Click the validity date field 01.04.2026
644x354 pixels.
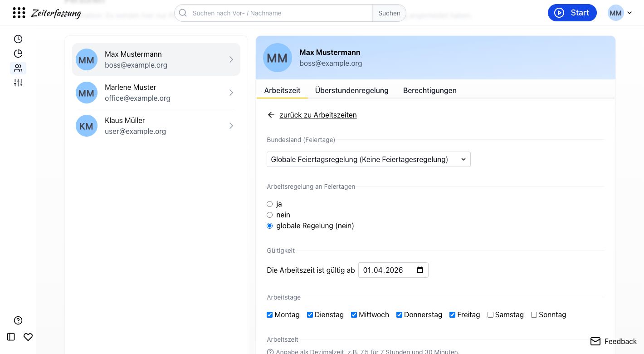tap(393, 270)
